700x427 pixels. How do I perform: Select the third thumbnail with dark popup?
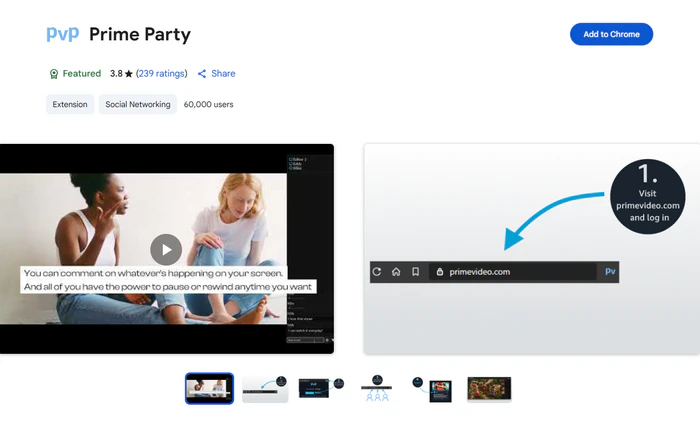point(321,389)
